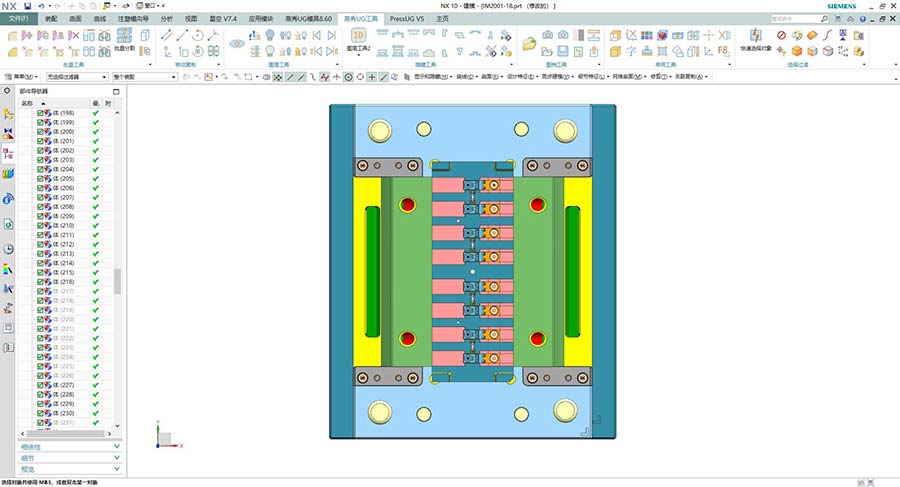This screenshot has height=487, width=900.
Task: Click the search magnifier in command finder
Action: 824,19
